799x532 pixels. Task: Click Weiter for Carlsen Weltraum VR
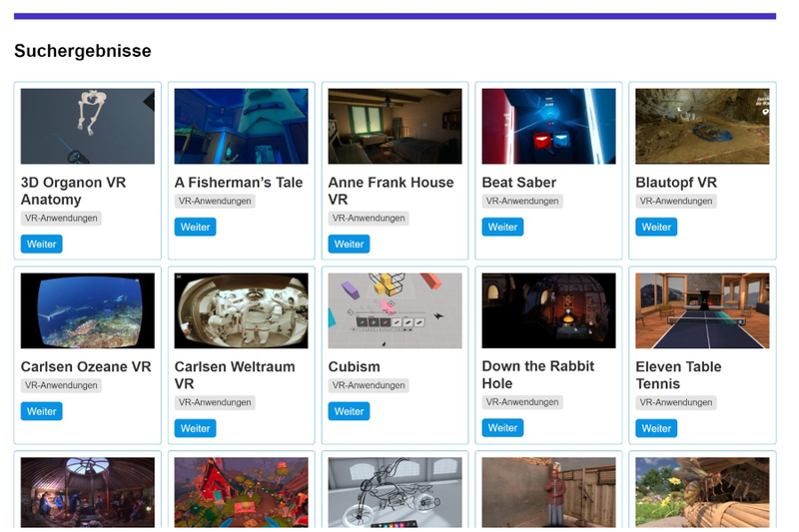196,428
